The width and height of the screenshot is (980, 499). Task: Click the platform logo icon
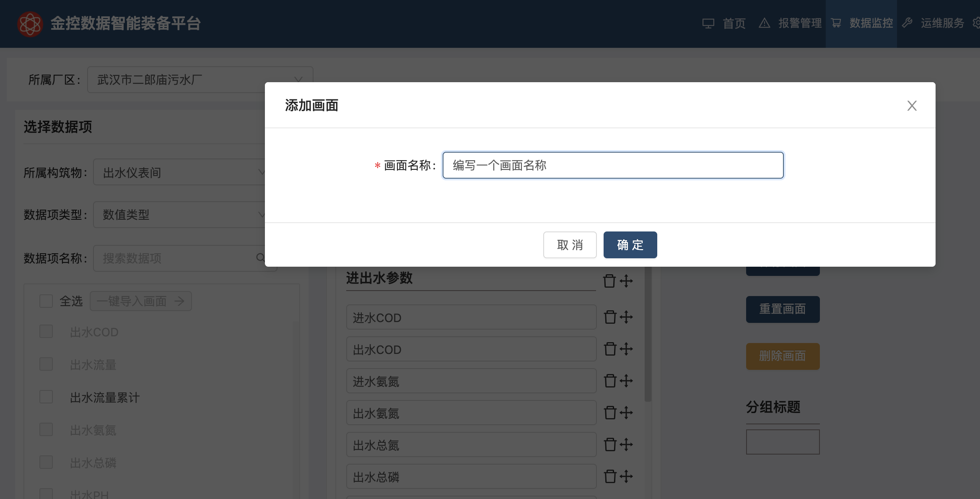coord(30,24)
